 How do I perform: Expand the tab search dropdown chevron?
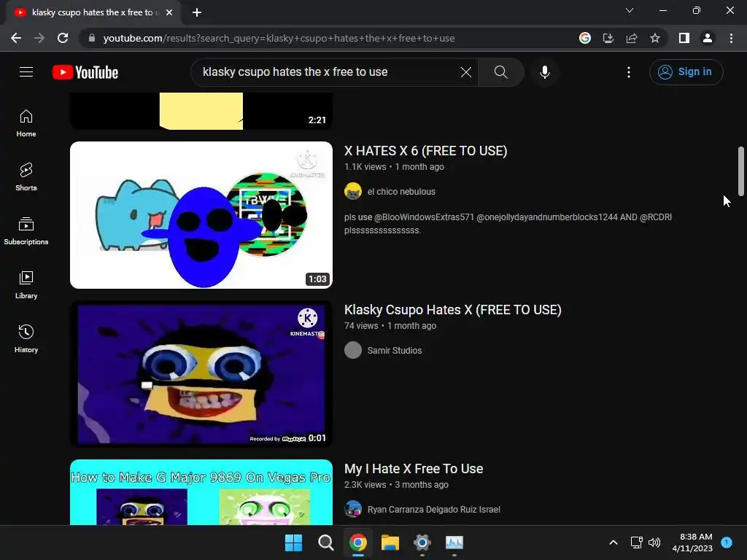coord(630,10)
